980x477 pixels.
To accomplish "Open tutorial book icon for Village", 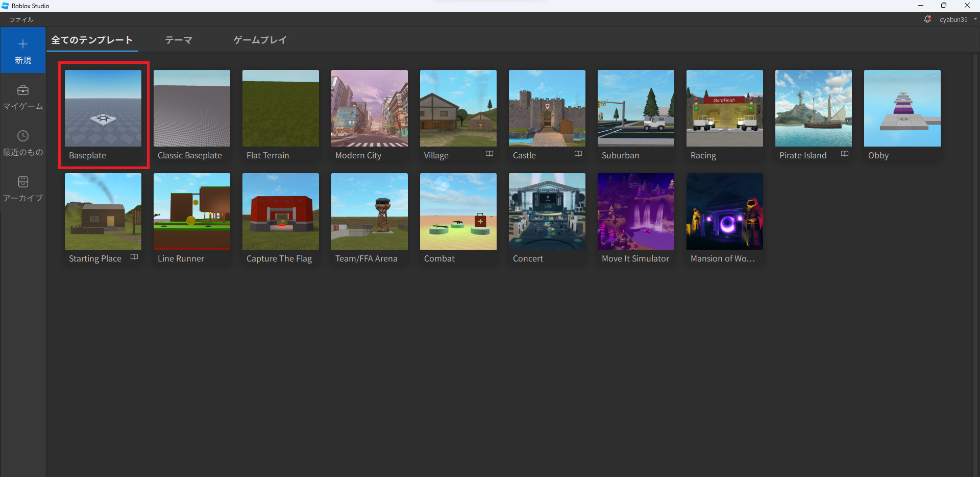I will pos(489,154).
